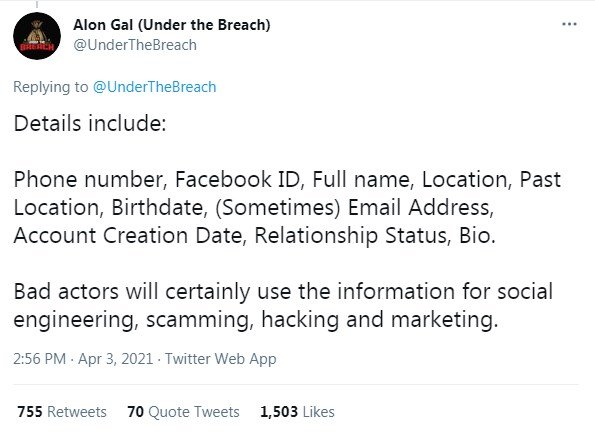View the 70 Quote Tweets list

pyautogui.click(x=183, y=412)
